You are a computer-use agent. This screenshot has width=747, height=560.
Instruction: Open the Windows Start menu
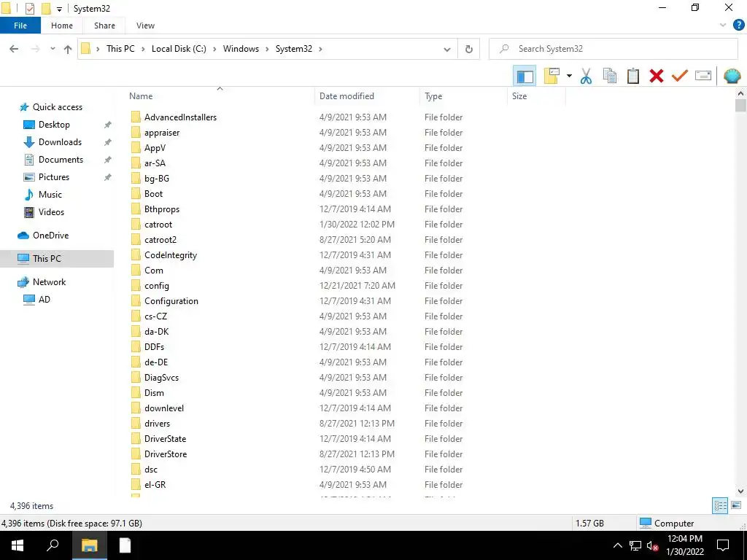[18, 545]
